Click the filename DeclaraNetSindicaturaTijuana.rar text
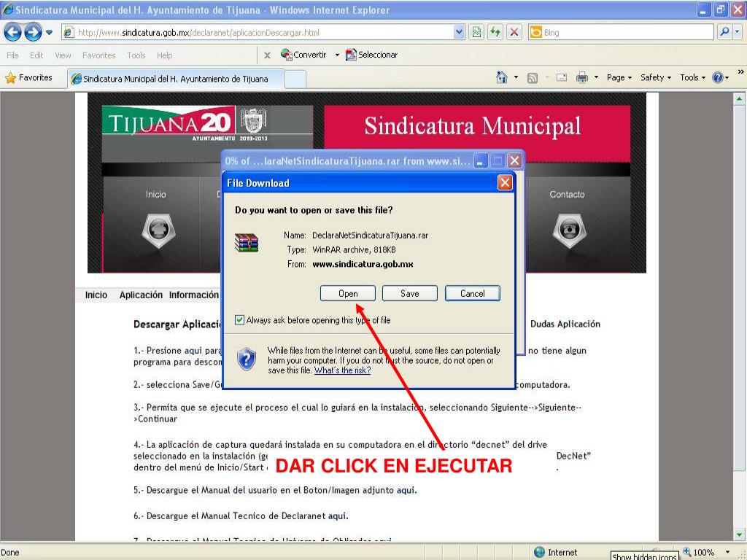The width and height of the screenshot is (747, 560). coord(370,236)
